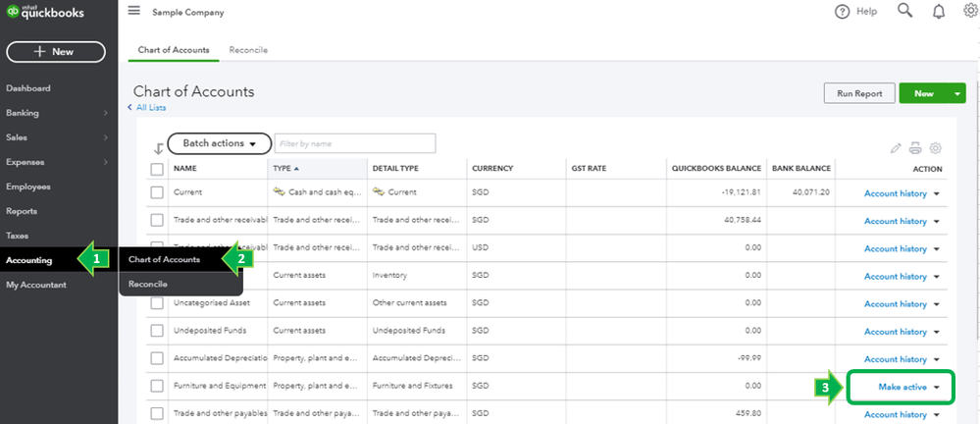Open Banking in the left sidebar
Image resolution: width=980 pixels, height=424 pixels.
click(23, 113)
